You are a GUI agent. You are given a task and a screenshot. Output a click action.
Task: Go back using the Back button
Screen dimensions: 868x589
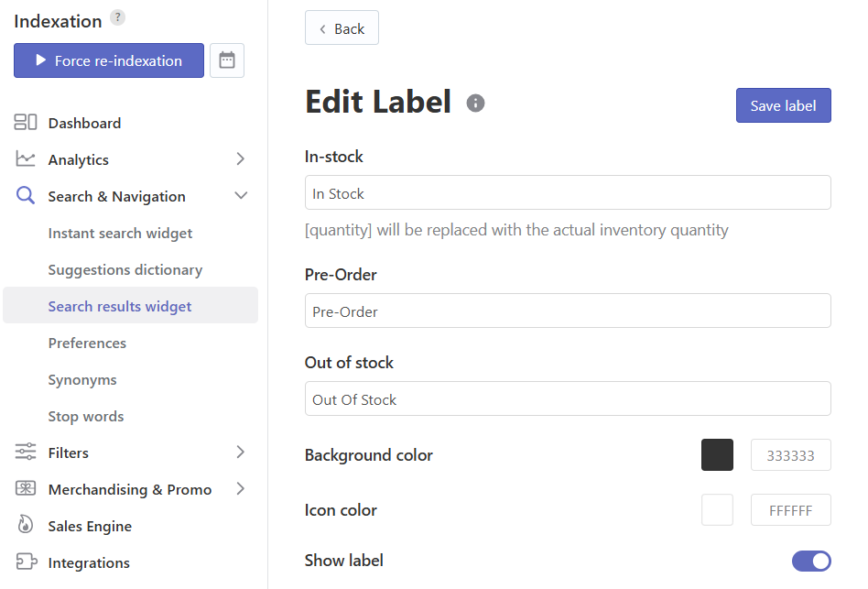342,27
